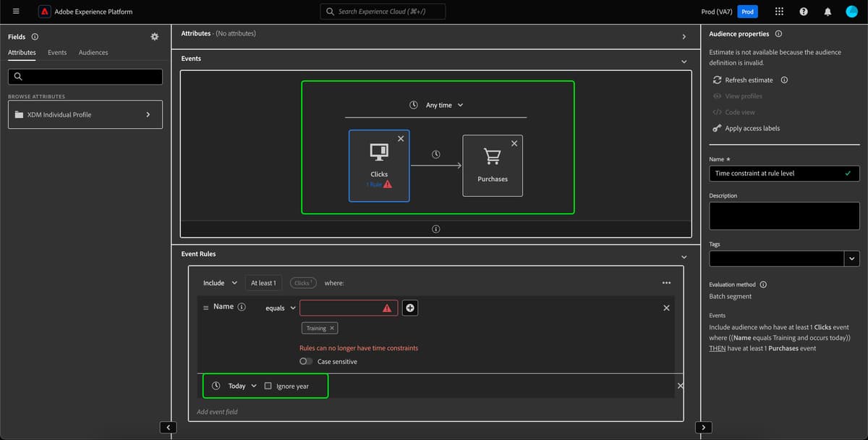Screen dimensions: 868x440
Task: Click inside the Description field
Action: click(784, 215)
